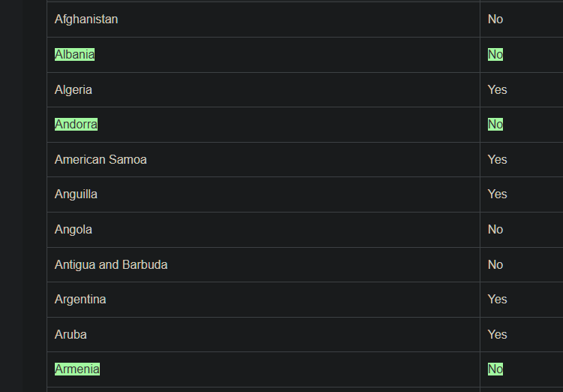Click the No value for Angola
Viewport: 563px width, 392px height.
[x=495, y=230]
